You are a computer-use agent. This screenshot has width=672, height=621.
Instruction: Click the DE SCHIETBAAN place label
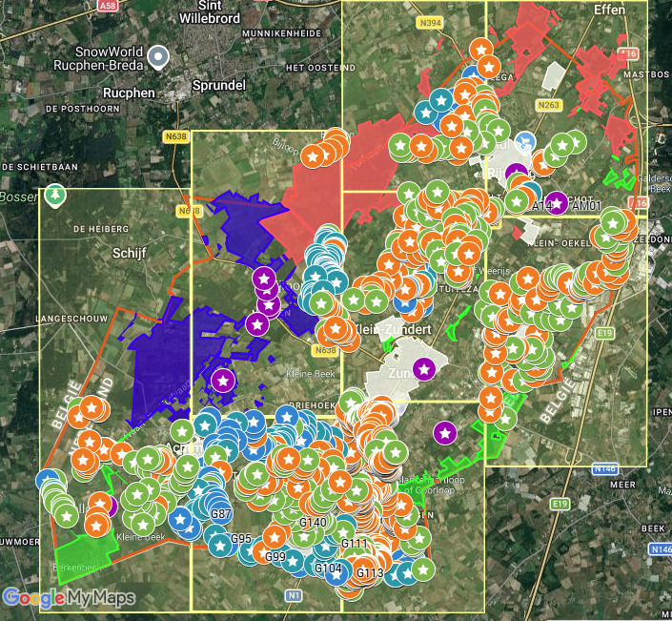[x=39, y=167]
